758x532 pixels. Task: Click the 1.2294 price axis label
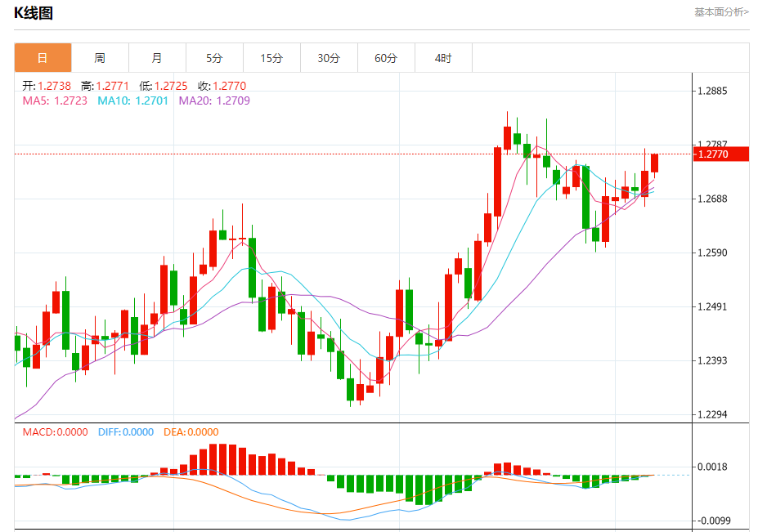[x=712, y=414]
